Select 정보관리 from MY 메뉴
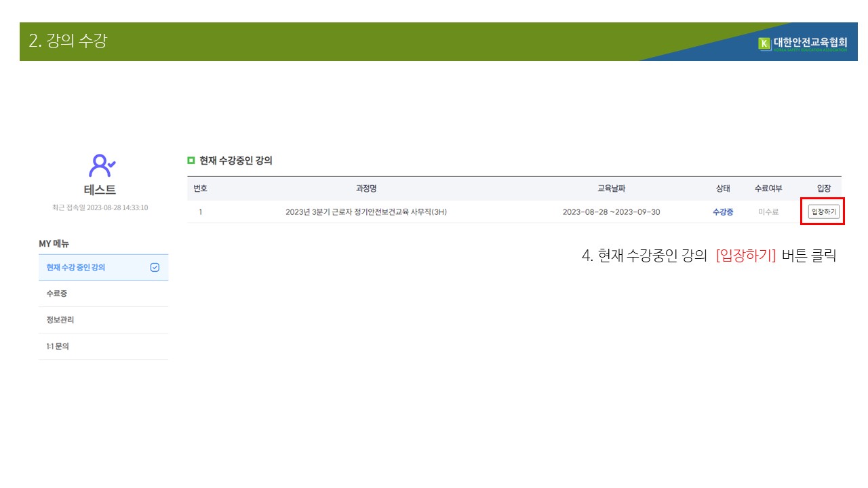This screenshot has width=868, height=488. tap(60, 320)
